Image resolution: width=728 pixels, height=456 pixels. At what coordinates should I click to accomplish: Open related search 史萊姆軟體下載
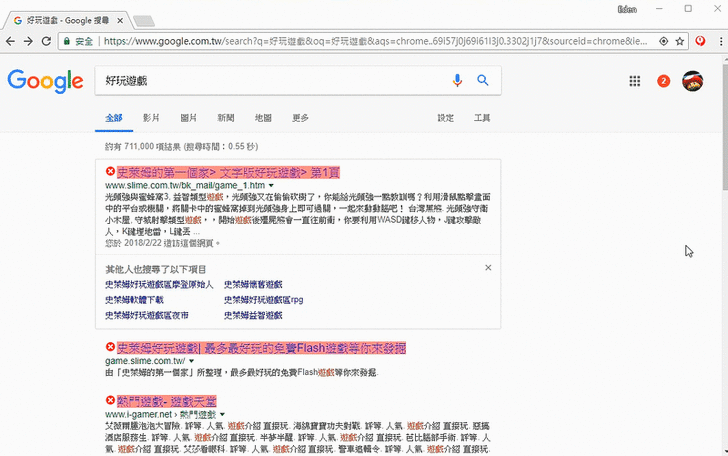[135, 299]
